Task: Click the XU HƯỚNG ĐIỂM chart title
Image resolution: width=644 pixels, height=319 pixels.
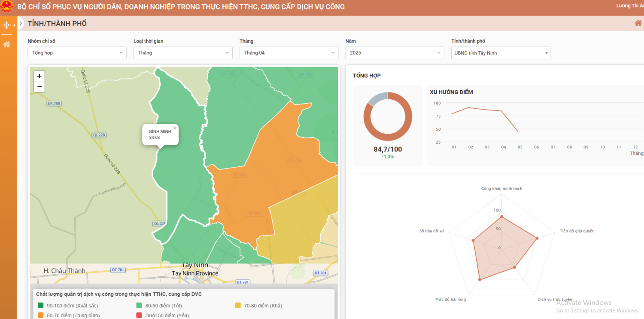Action: (x=451, y=92)
